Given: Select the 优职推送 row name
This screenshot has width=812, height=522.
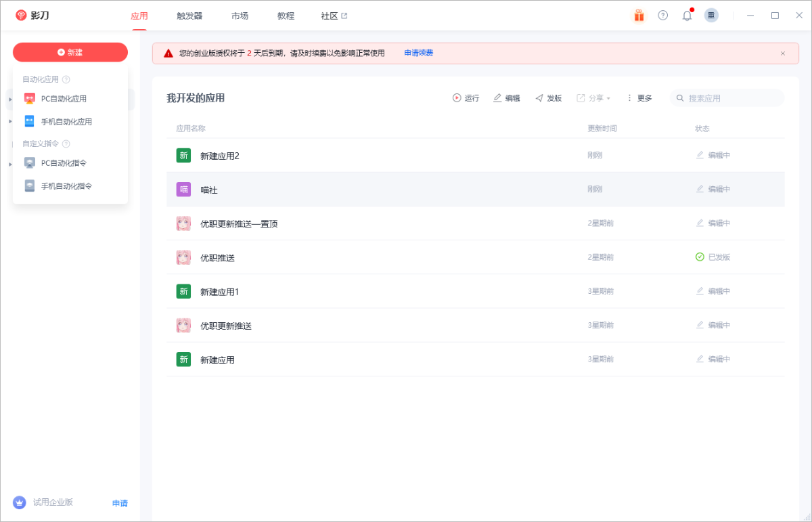Looking at the screenshot, I should pos(217,258).
